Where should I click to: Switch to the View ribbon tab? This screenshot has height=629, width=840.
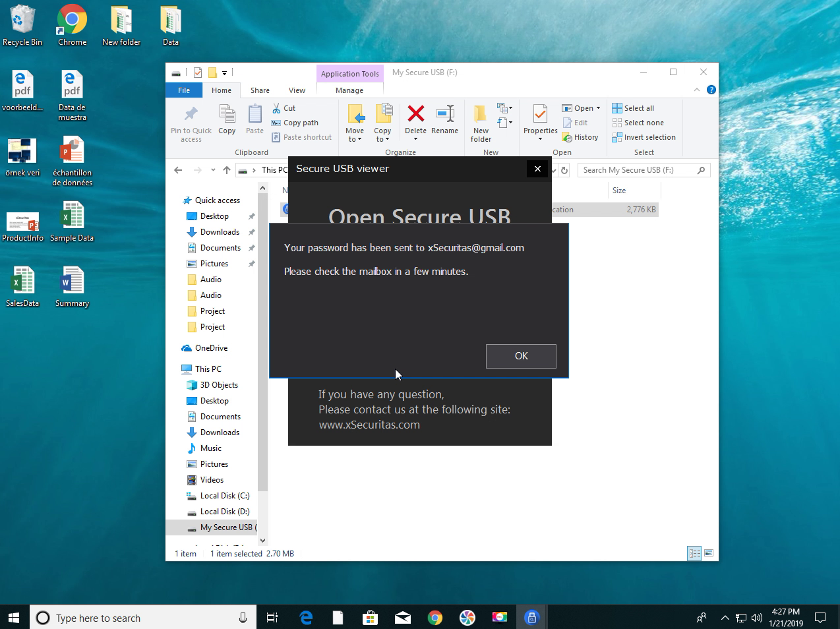point(297,90)
